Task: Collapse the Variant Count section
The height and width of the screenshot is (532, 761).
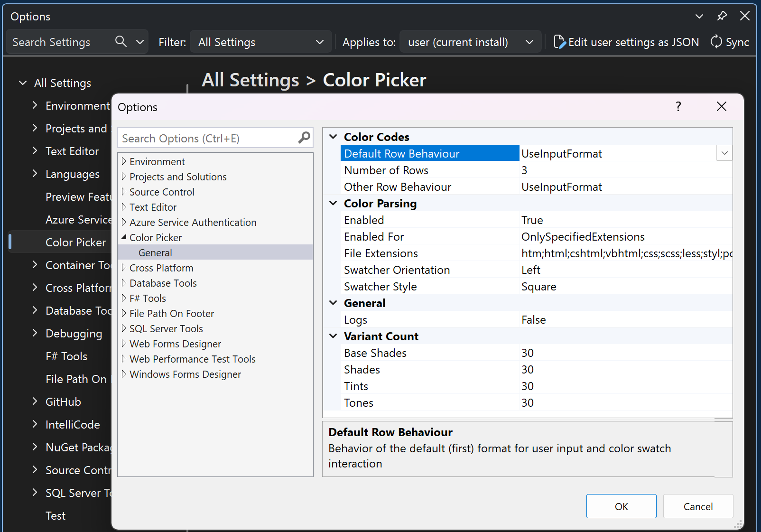Action: pyautogui.click(x=334, y=336)
